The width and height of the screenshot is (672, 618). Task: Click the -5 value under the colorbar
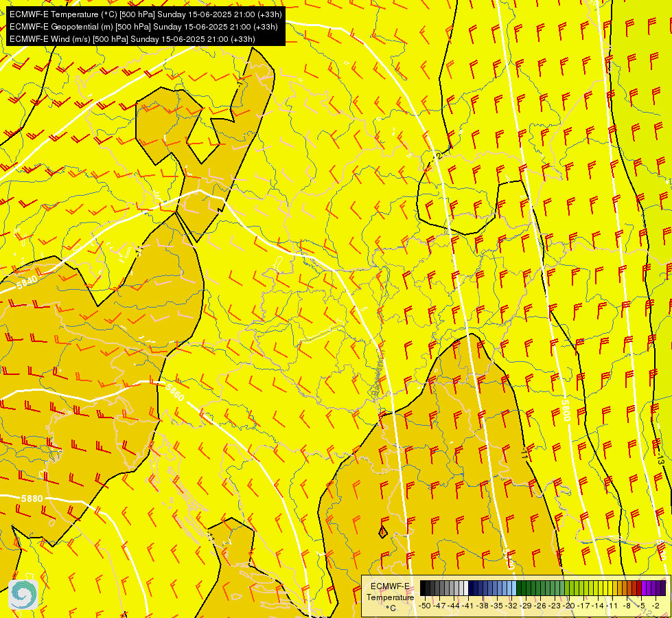point(642,606)
